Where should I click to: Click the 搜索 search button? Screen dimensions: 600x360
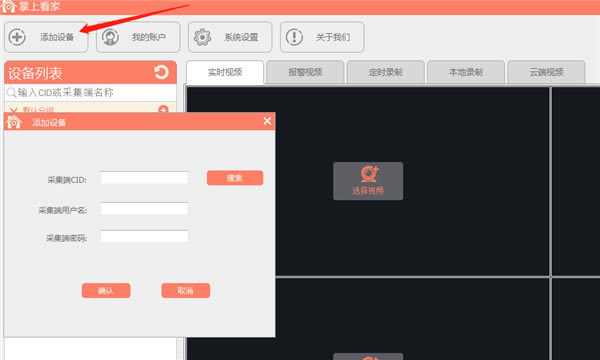point(235,178)
